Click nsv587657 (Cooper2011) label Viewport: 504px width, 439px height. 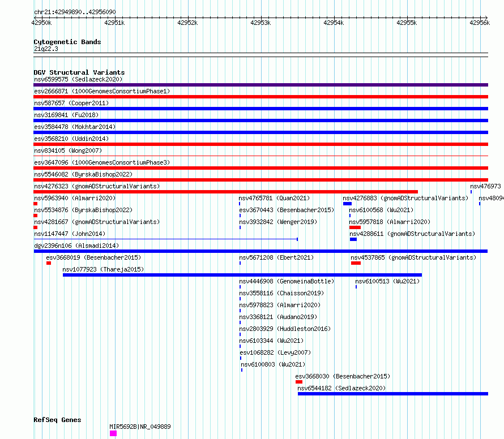71,103
